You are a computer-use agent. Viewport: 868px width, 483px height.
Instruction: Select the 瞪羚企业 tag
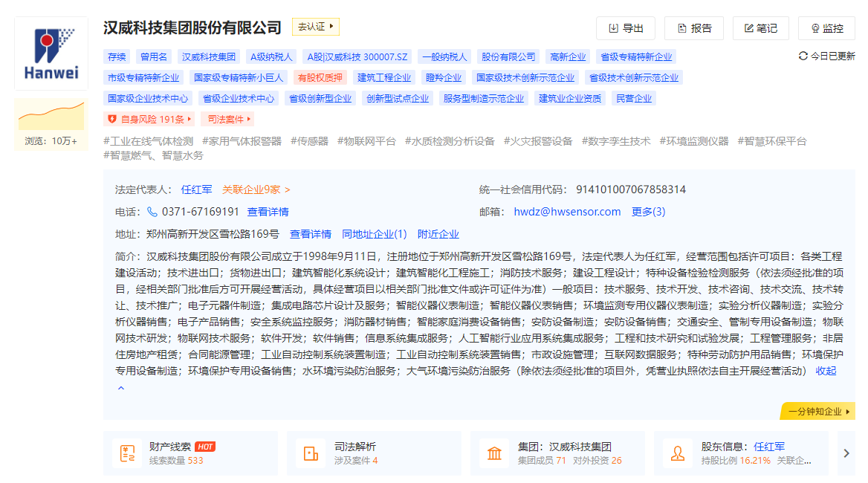click(444, 78)
